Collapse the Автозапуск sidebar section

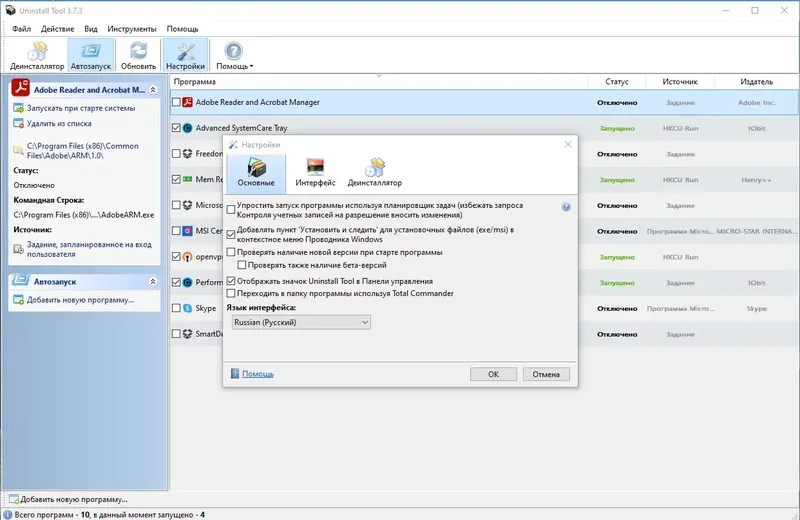click(x=153, y=282)
